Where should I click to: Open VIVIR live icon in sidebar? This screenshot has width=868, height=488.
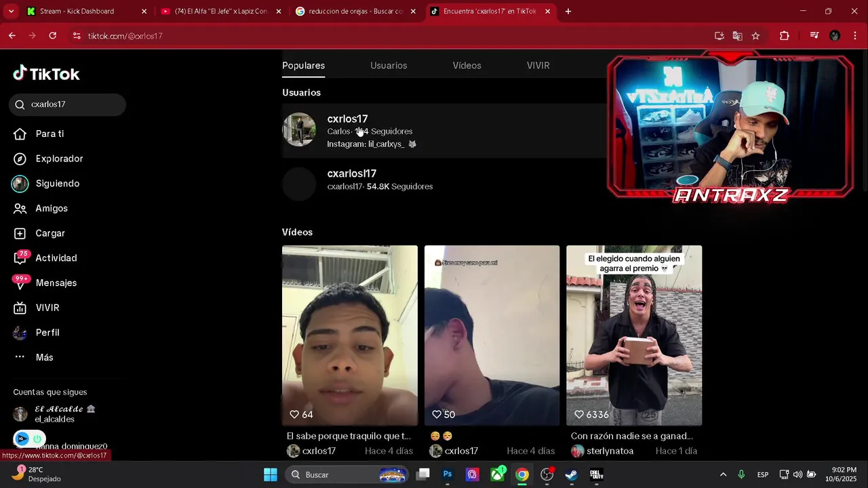click(x=20, y=308)
